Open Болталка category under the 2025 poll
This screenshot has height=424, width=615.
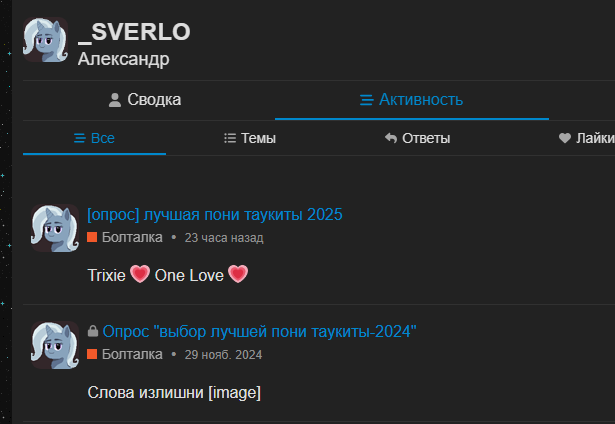coord(131,237)
